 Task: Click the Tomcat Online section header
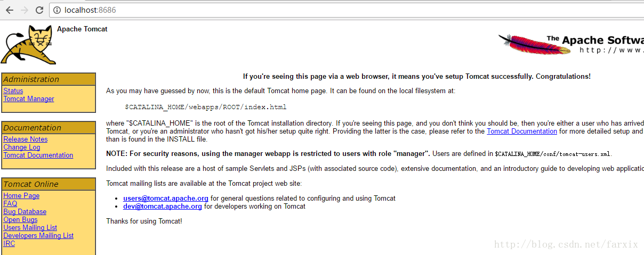pyautogui.click(x=49, y=184)
